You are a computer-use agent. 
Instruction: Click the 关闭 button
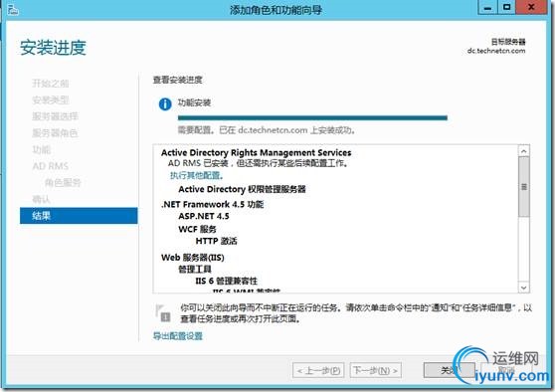pos(449,370)
